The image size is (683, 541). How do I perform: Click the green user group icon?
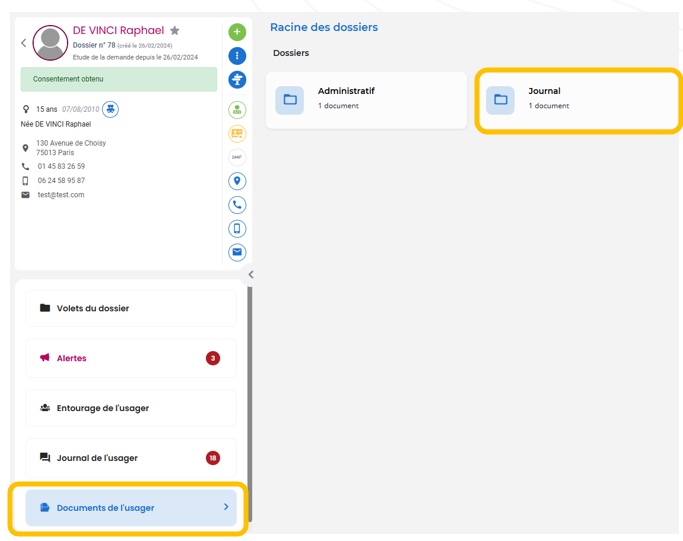(237, 110)
